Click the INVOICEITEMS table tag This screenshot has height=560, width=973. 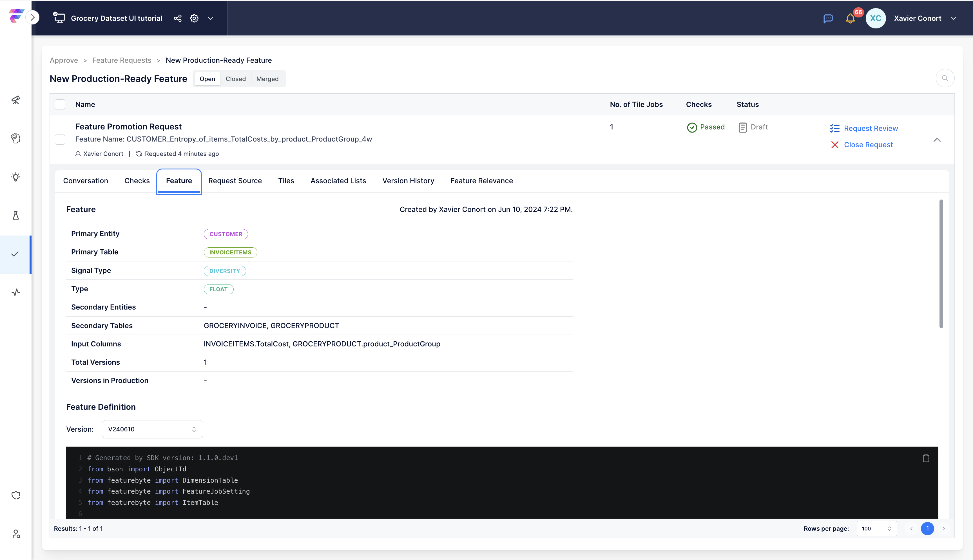point(230,253)
